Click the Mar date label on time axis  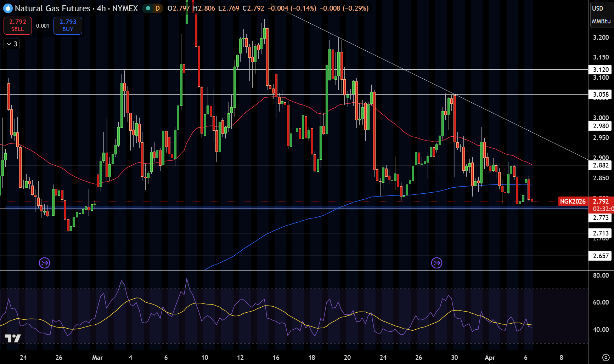(x=97, y=358)
